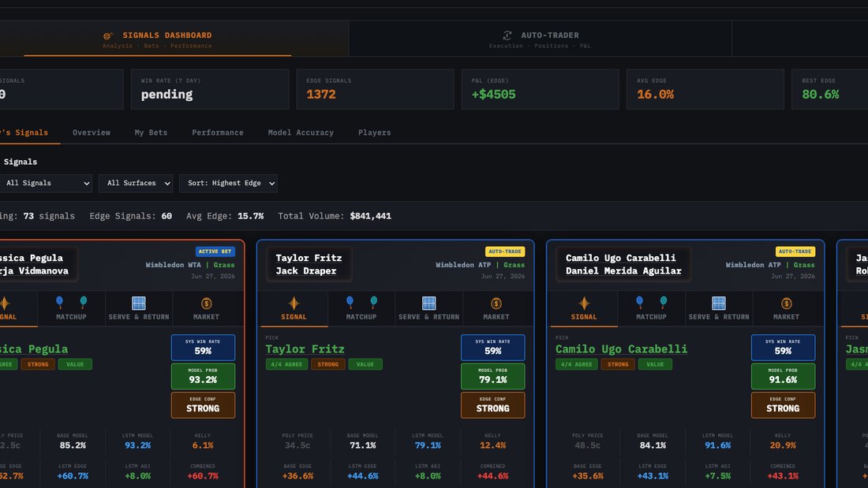Click the Strong tag on Carabelli card
The height and width of the screenshot is (488, 868).
click(x=618, y=364)
